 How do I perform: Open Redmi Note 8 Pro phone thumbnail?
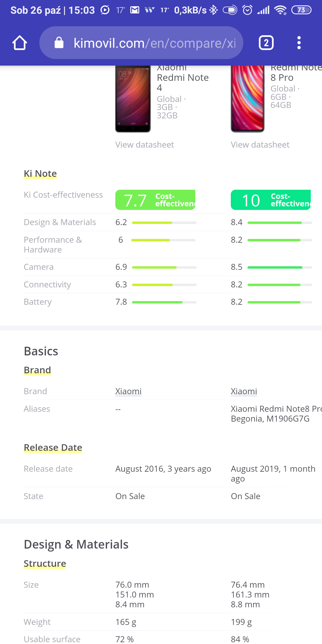click(x=247, y=99)
